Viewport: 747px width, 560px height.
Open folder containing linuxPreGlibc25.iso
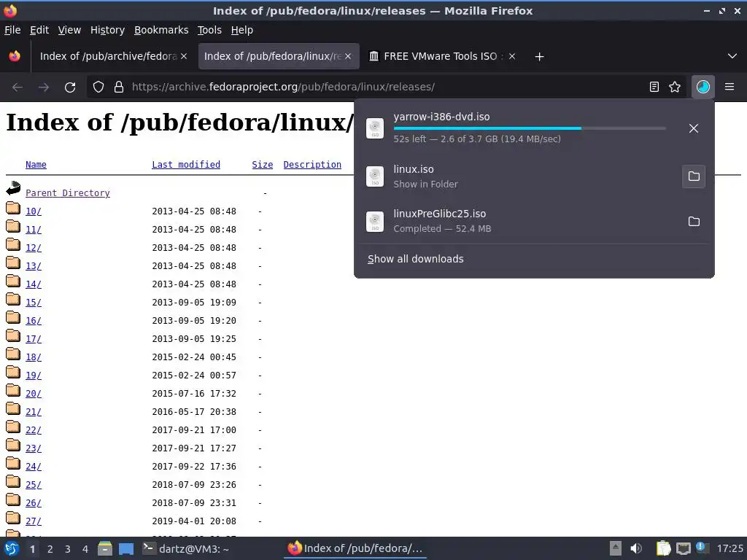coord(694,222)
